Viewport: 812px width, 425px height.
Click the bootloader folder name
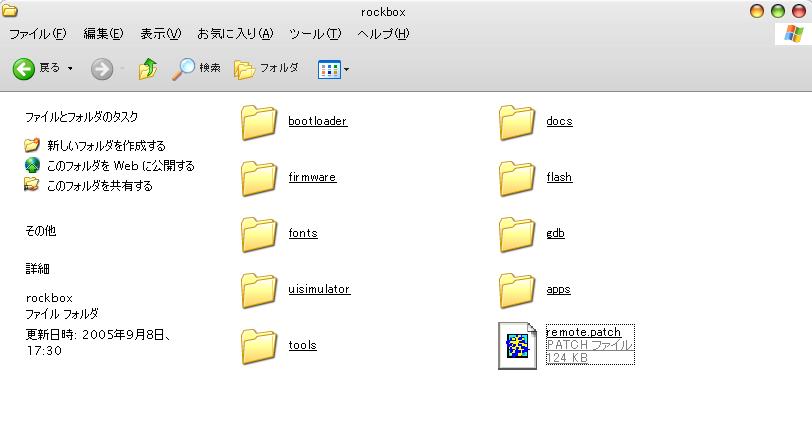[317, 121]
